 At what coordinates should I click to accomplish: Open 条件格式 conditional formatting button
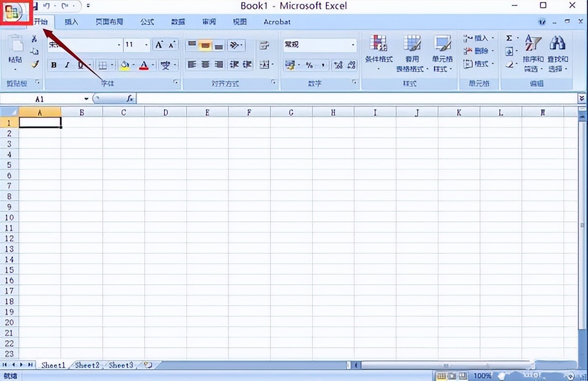(x=379, y=53)
